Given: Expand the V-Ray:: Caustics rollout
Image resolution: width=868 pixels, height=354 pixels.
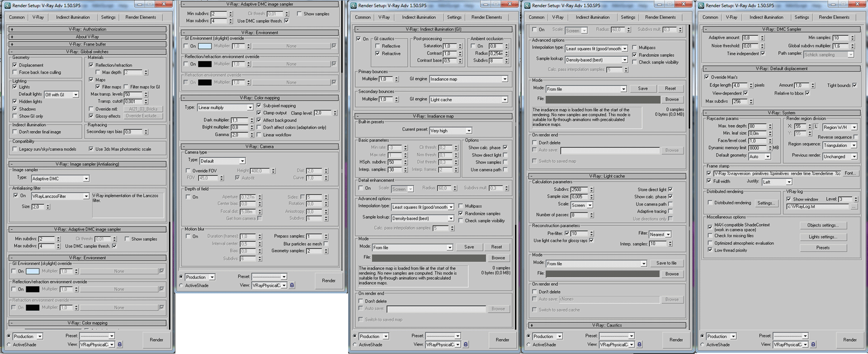Looking at the screenshot, I should [608, 325].
